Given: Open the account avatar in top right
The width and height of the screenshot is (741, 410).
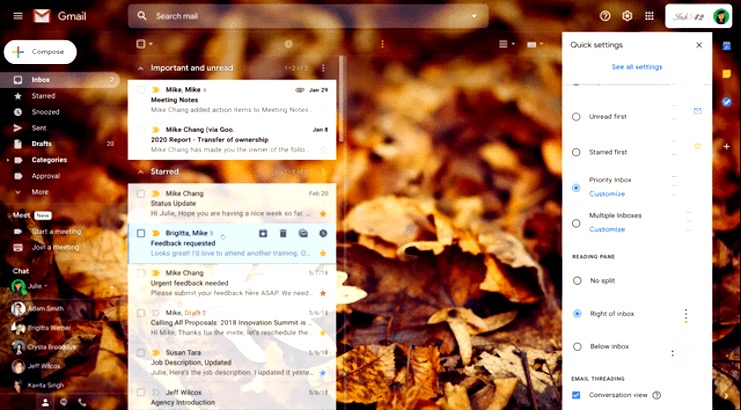Looking at the screenshot, I should pos(721,17).
